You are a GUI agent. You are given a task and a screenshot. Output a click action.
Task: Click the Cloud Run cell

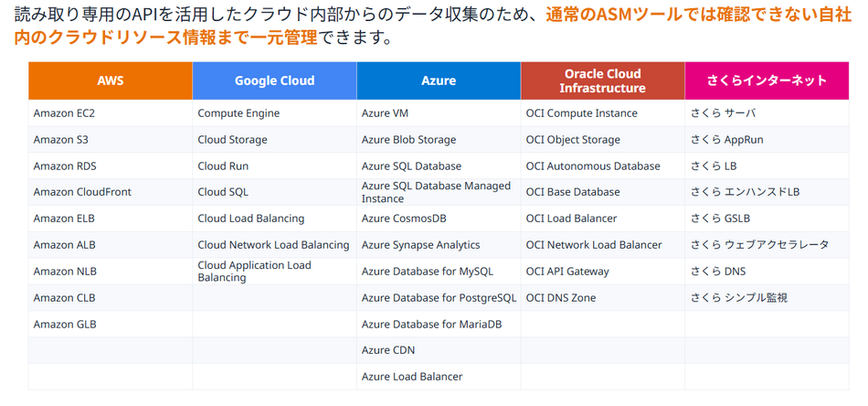click(x=275, y=166)
